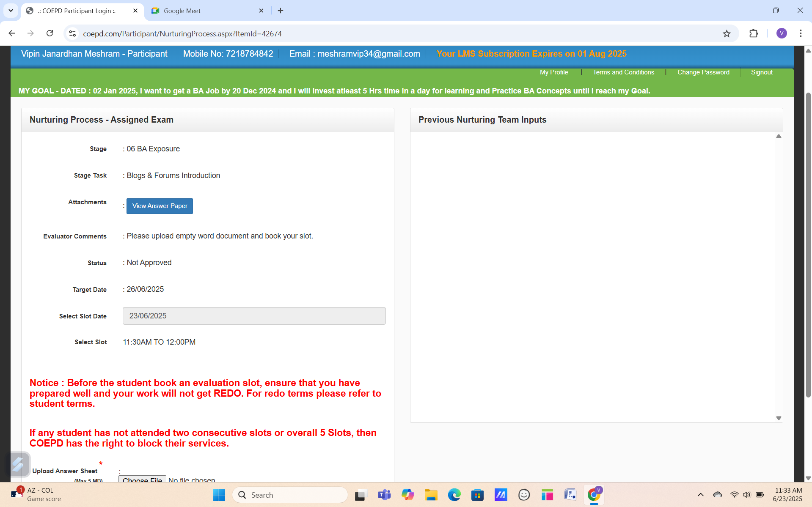Open Microsoft Edge from the taskbar

click(454, 495)
